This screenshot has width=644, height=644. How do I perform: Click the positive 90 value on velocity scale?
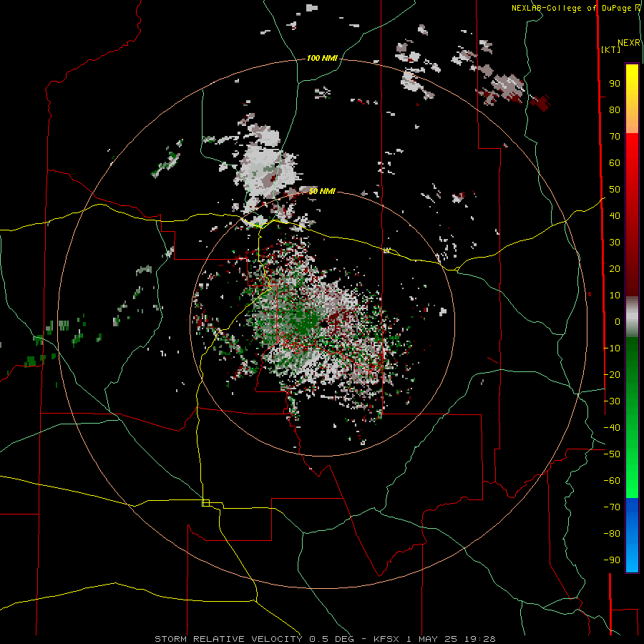[x=615, y=84]
